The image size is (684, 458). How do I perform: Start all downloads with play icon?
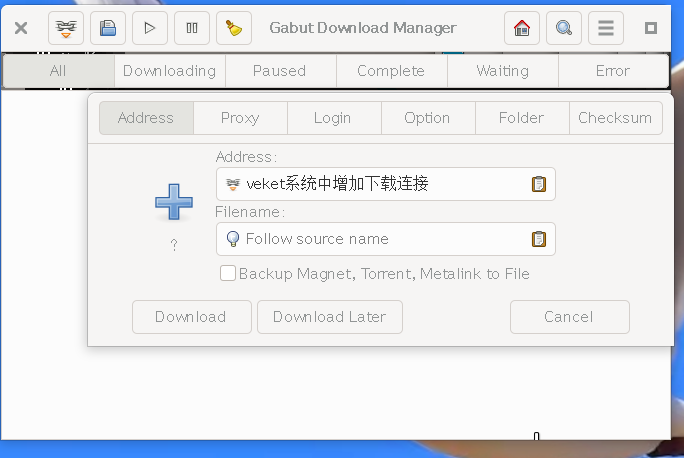[x=150, y=28]
